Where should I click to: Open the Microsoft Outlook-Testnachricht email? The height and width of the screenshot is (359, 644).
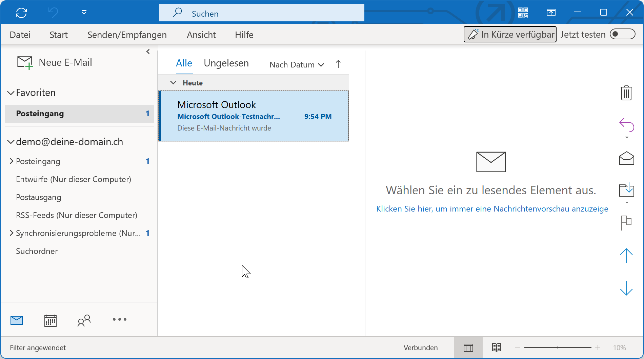[254, 116]
